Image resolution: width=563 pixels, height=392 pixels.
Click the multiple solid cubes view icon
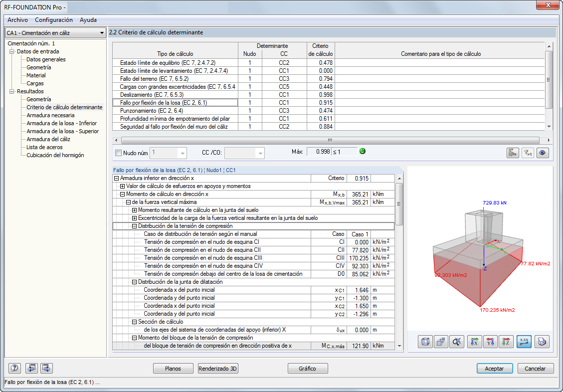click(x=441, y=342)
